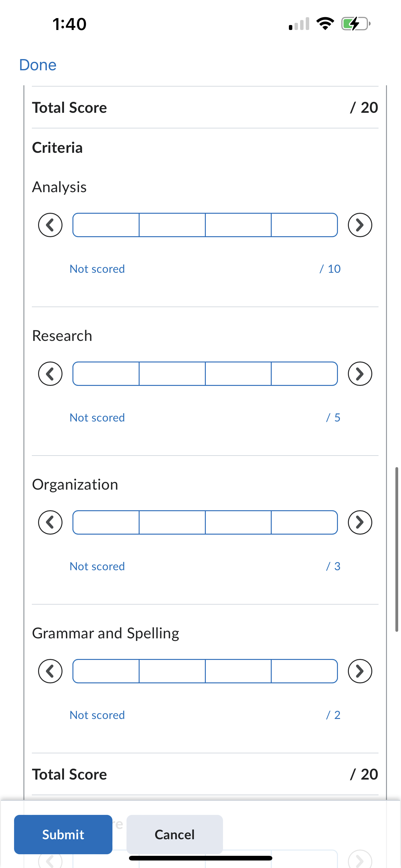Open the Analysis score out of 10
The height and width of the screenshot is (868, 401).
pos(330,269)
